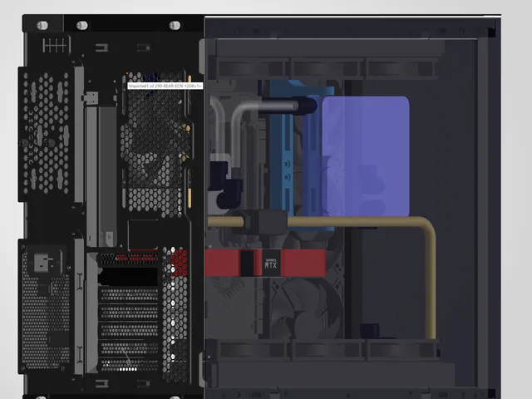Select the power supply mesh panel
Image resolution: width=532 pixels, height=399 pixels.
(x=46, y=321)
